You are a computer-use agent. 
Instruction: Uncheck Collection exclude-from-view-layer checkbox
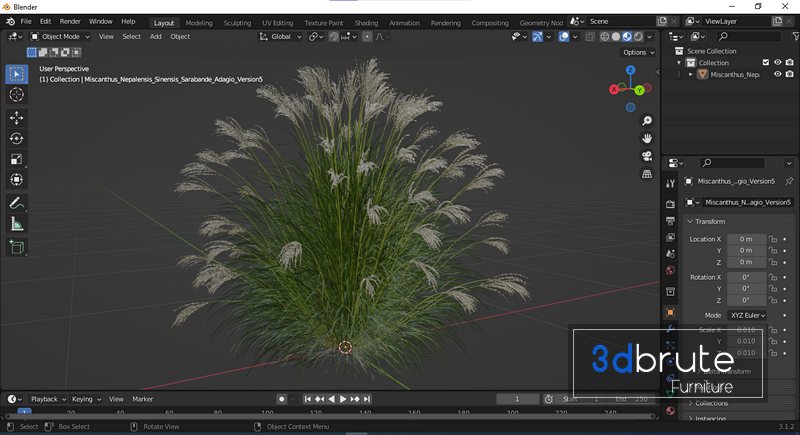(766, 63)
